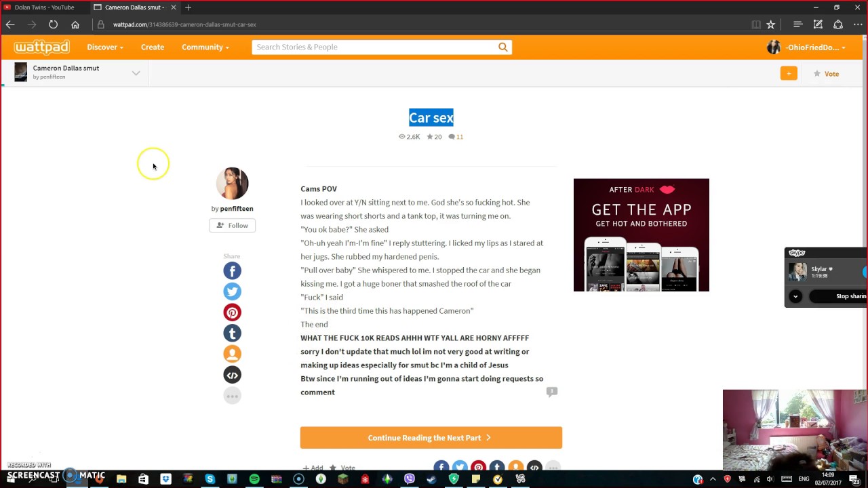Reload the page with the refresh icon
Viewport: 868px width, 488px height.
point(53,24)
